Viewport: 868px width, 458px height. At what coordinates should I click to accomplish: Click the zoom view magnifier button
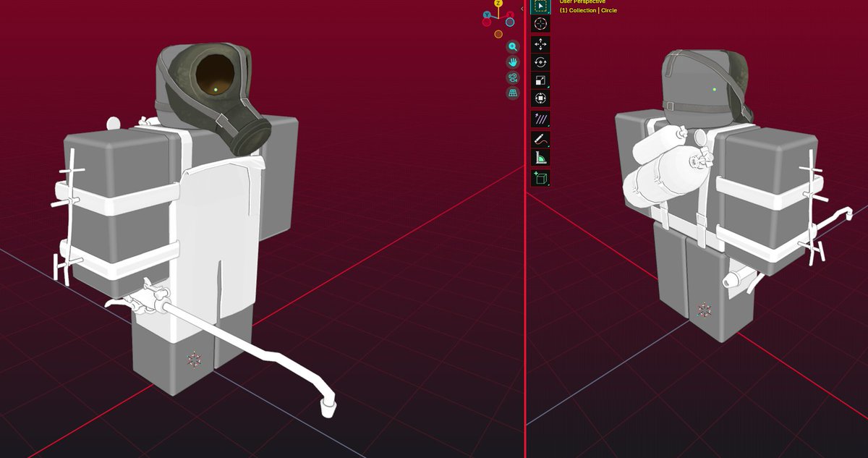513,46
